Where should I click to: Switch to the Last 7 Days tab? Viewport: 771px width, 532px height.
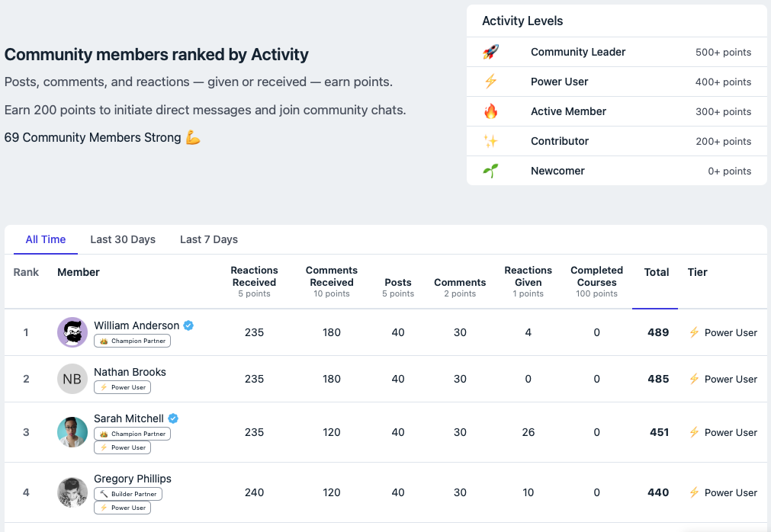[209, 239]
